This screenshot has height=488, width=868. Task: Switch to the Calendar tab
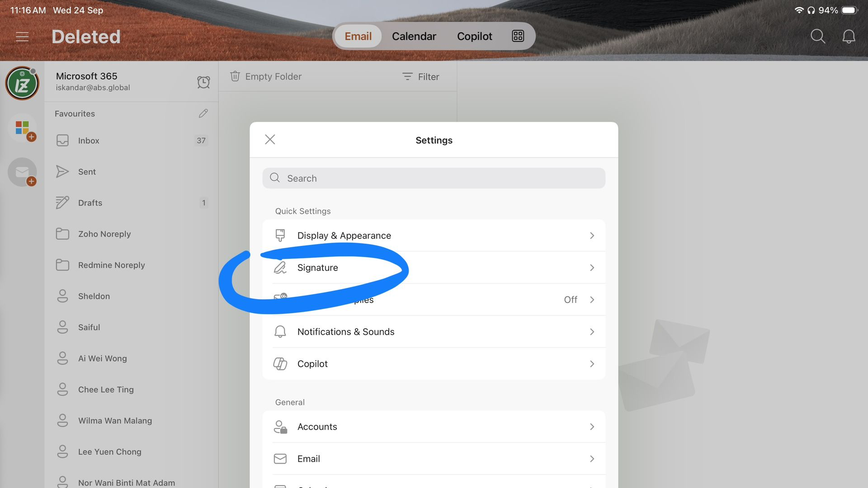coord(414,36)
